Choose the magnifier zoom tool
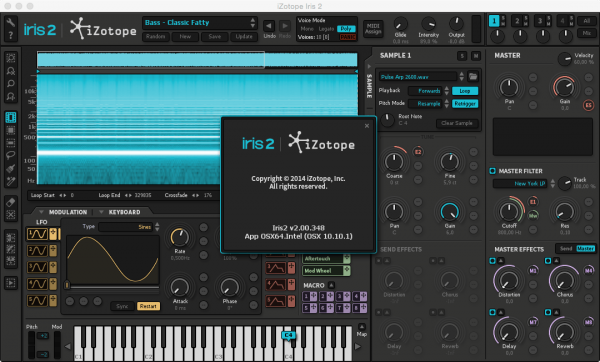The height and width of the screenshot is (362, 600). [x=11, y=83]
